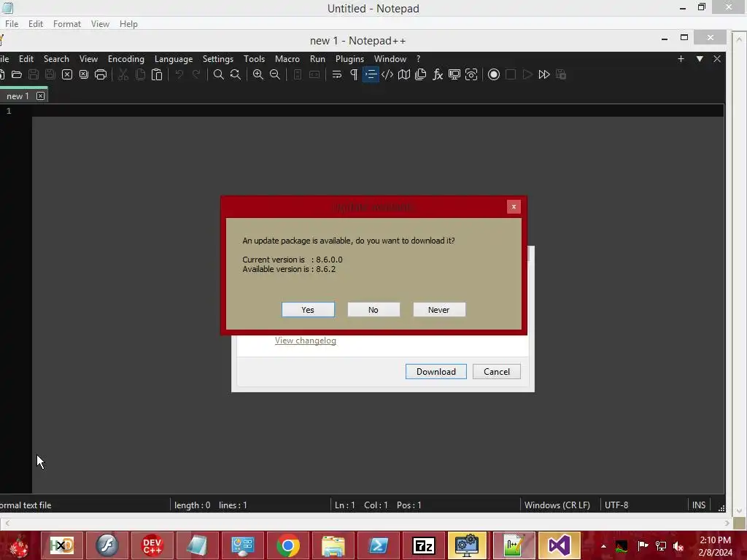Image resolution: width=747 pixels, height=560 pixels.
Task: Click the Replace icon in toolbar
Action: tap(236, 75)
